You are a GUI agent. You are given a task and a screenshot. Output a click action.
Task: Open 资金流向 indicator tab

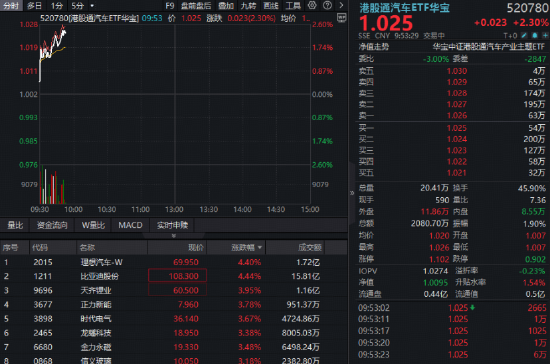tap(52, 225)
